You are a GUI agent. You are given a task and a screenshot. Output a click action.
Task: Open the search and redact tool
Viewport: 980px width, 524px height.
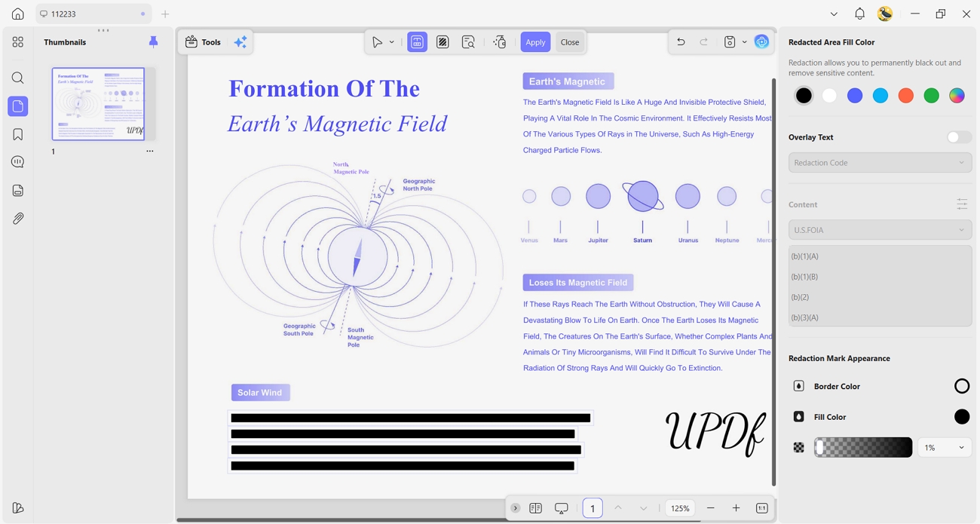tap(468, 42)
